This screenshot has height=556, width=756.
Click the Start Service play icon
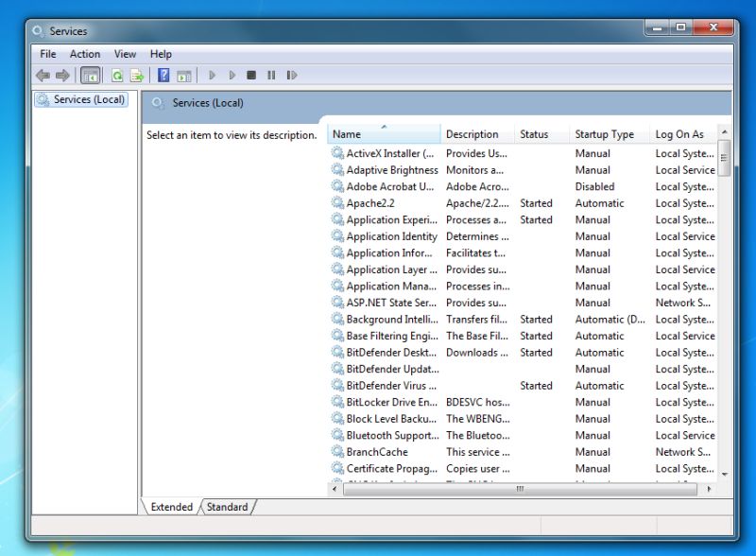point(211,75)
